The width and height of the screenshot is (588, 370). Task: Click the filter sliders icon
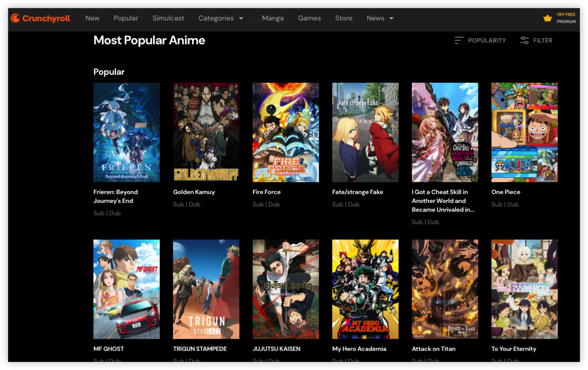[524, 40]
